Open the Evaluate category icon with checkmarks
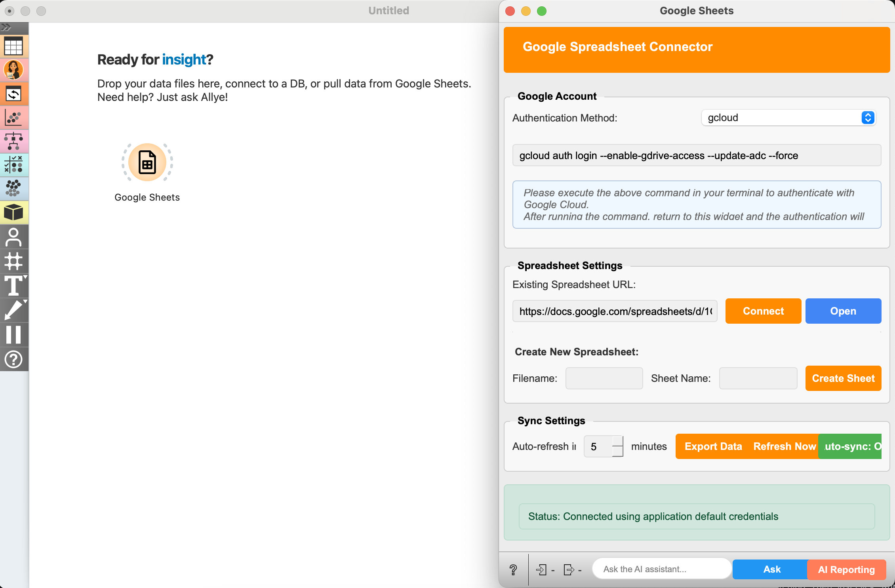 (14, 165)
